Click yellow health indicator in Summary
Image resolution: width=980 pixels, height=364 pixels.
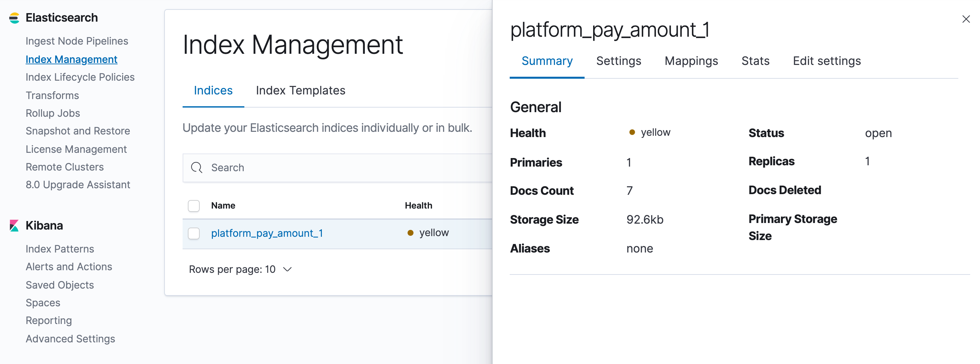(632, 132)
